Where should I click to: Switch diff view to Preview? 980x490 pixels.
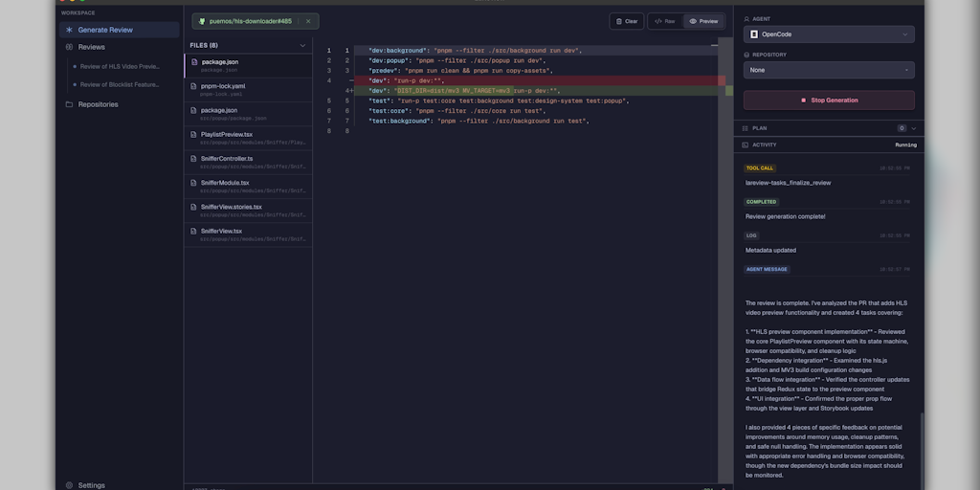click(703, 21)
